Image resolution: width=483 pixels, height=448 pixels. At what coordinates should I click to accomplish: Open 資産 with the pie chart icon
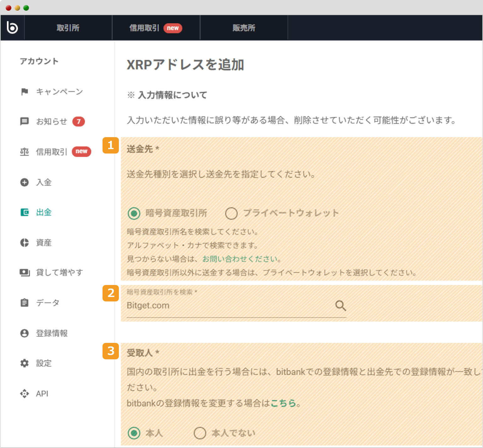tap(25, 242)
